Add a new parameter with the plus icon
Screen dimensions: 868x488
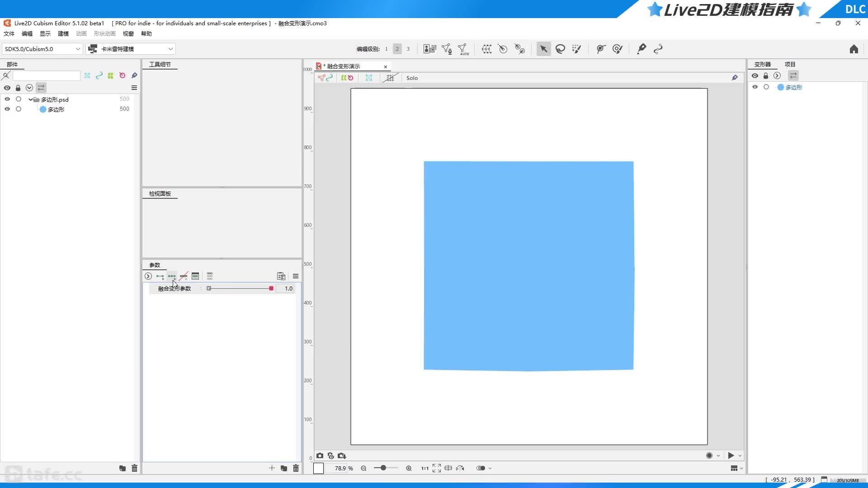pyautogui.click(x=272, y=468)
